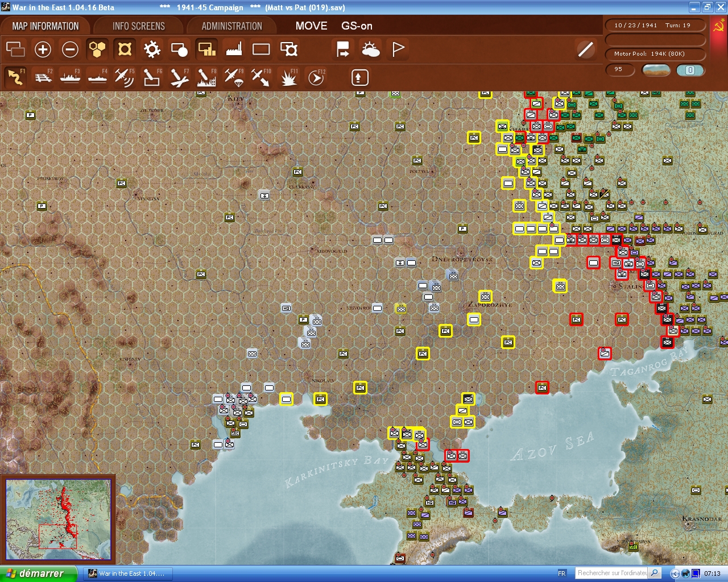Click the Soviet hammer and sickle flag
This screenshot has width=728, height=582.
pos(718,26)
